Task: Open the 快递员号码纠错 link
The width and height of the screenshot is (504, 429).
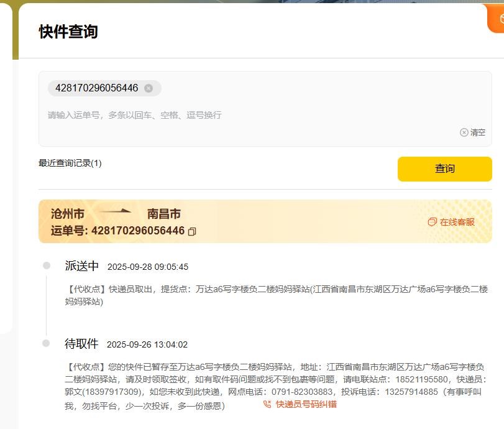Action: tap(300, 404)
